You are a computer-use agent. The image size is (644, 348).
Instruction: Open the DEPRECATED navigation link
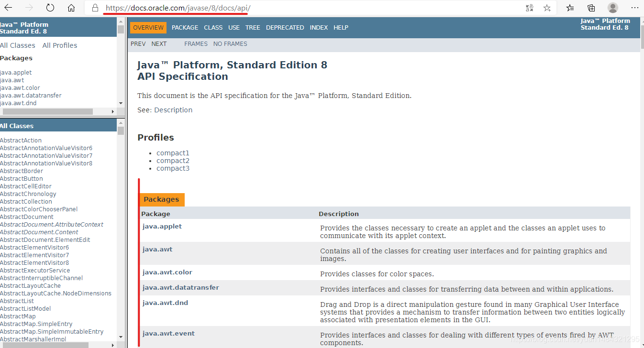[285, 28]
